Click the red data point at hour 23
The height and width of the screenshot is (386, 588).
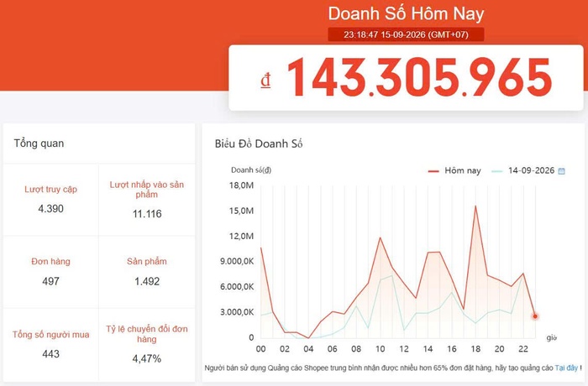tap(535, 316)
